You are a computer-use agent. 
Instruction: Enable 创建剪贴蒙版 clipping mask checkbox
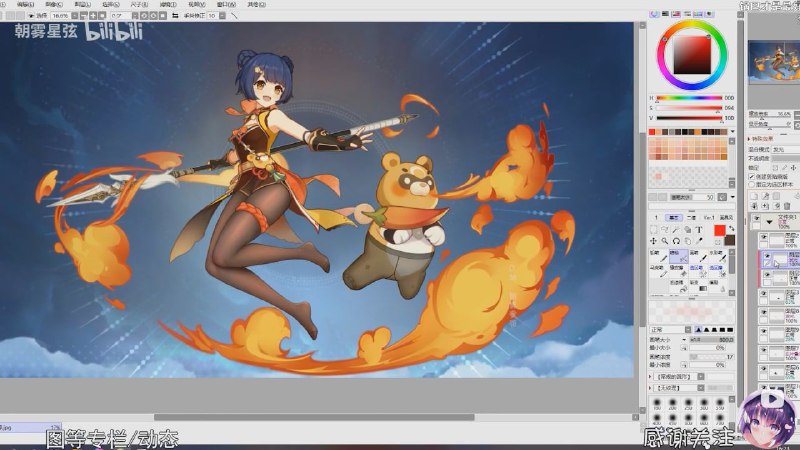point(752,177)
